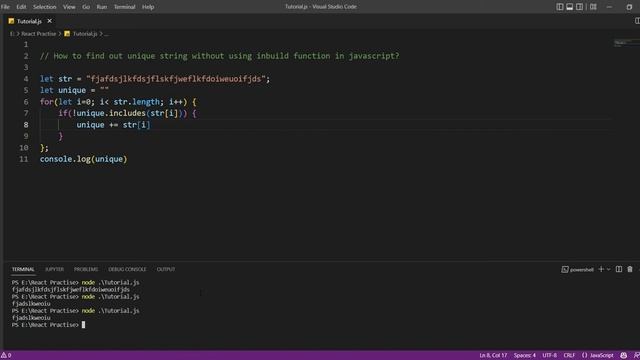Click 'unique += str[i]' on line 8
This screenshot has width=640, height=360.
tap(113, 124)
